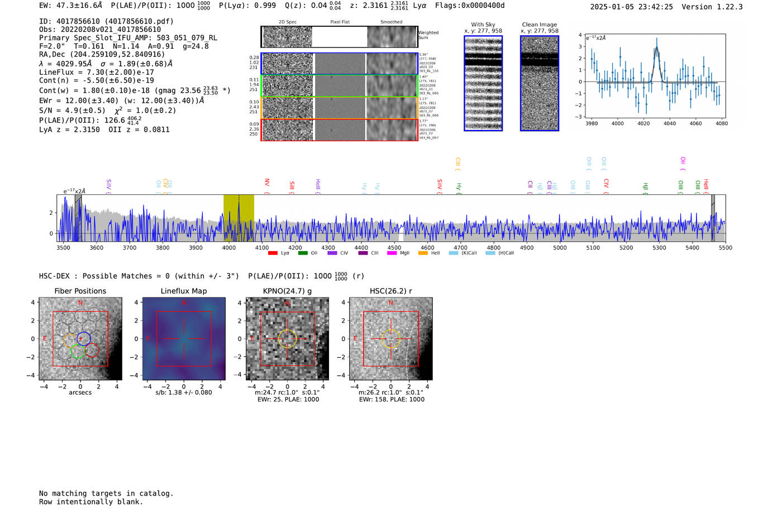Click the green Hβ line marker label
The height and width of the screenshot is (532, 782).
(x=645, y=188)
